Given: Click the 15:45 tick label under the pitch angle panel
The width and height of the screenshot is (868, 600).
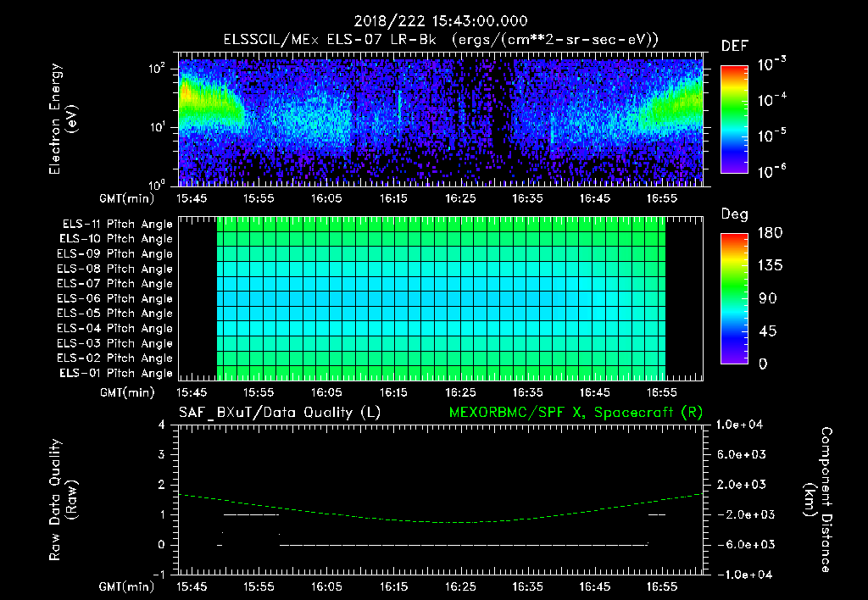Looking at the screenshot, I should (x=192, y=393).
